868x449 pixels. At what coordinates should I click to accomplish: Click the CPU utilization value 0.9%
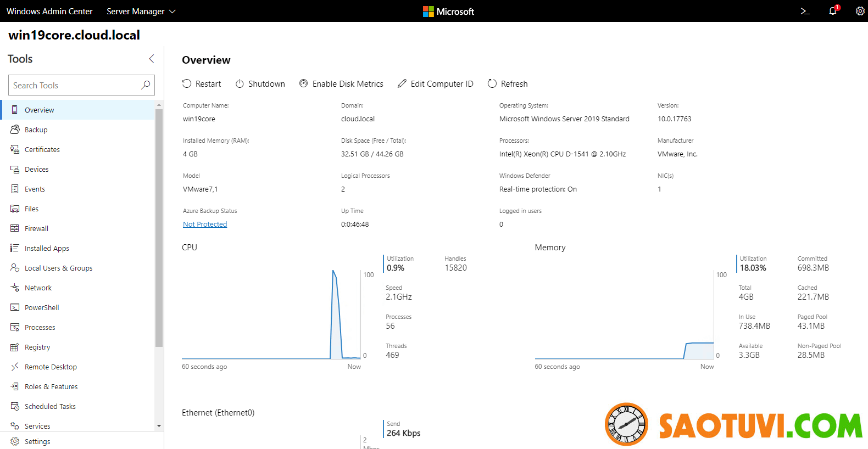[396, 268]
